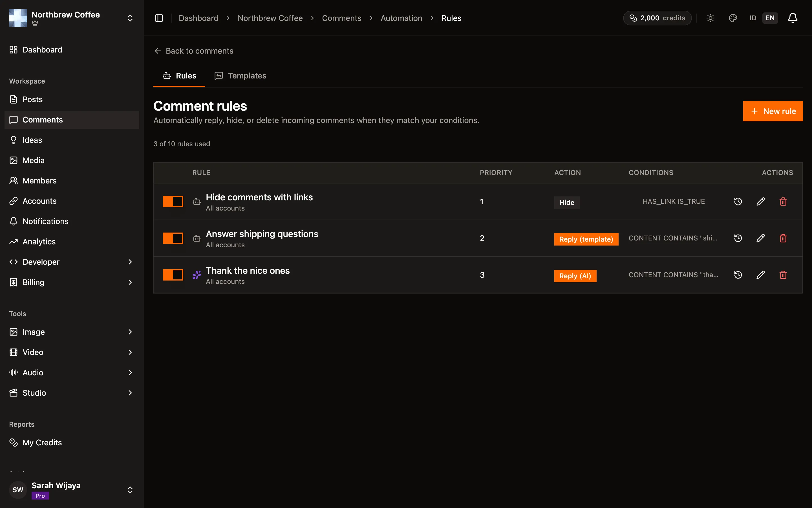The width and height of the screenshot is (812, 508).
Task: Edit the Hide comments with links rule
Action: click(x=761, y=202)
